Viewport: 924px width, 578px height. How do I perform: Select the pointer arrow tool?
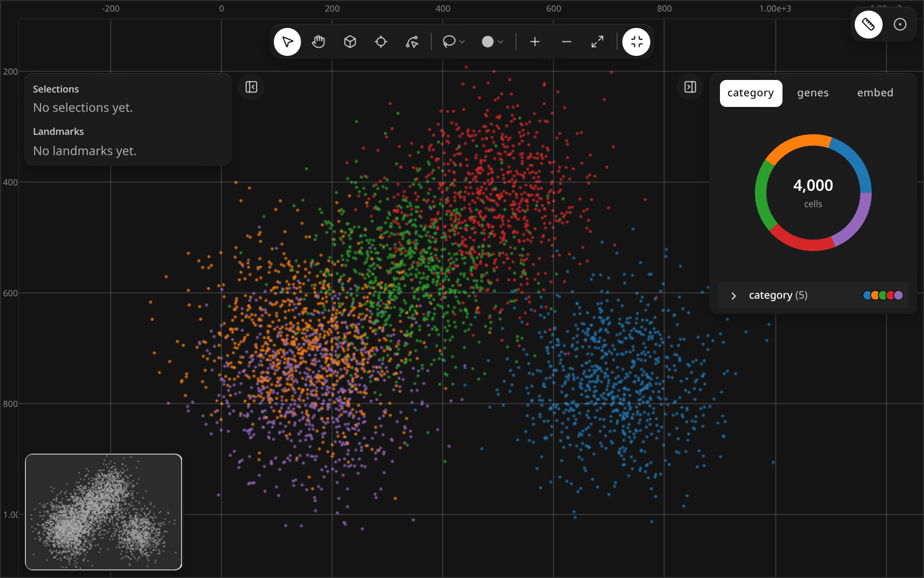(x=287, y=42)
